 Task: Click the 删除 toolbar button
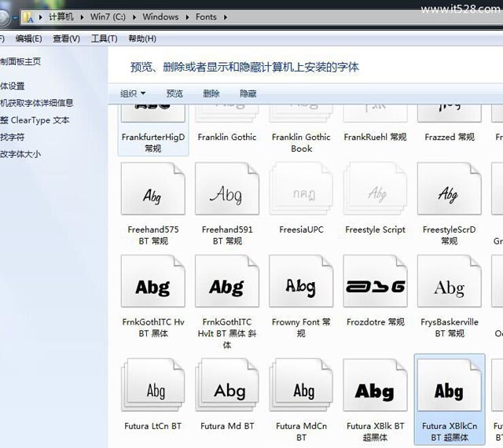(x=211, y=94)
